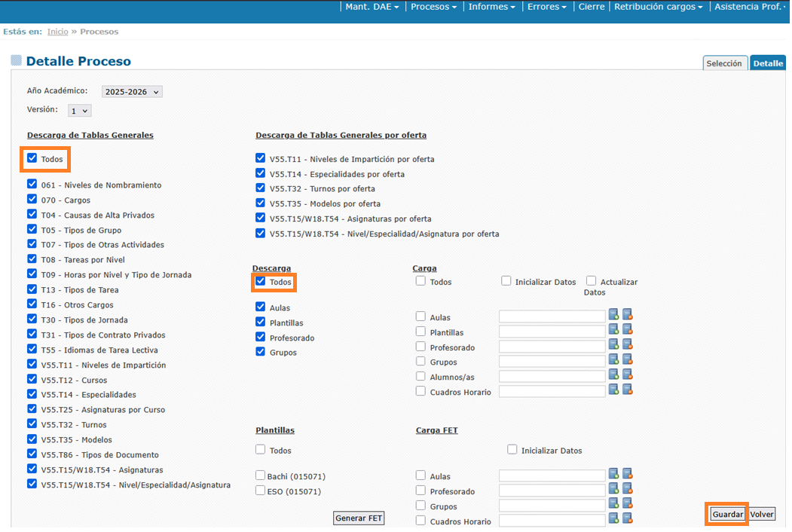
Task: Check Alumnos/as in the Carga section
Action: click(x=420, y=376)
